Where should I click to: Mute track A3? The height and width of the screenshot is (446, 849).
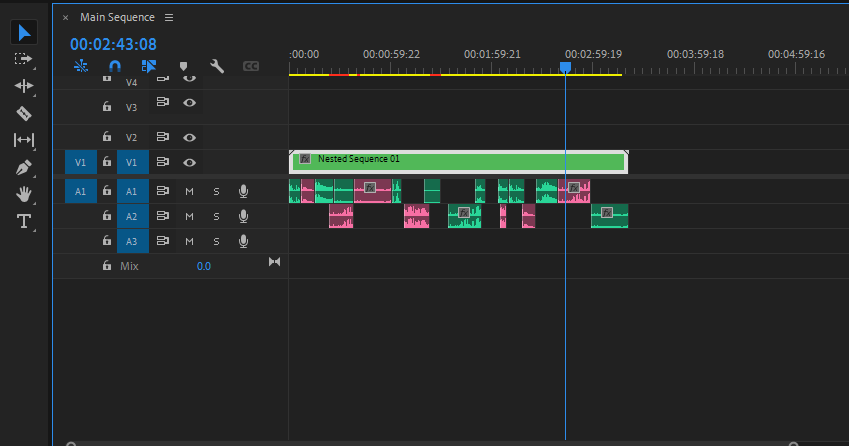point(189,241)
